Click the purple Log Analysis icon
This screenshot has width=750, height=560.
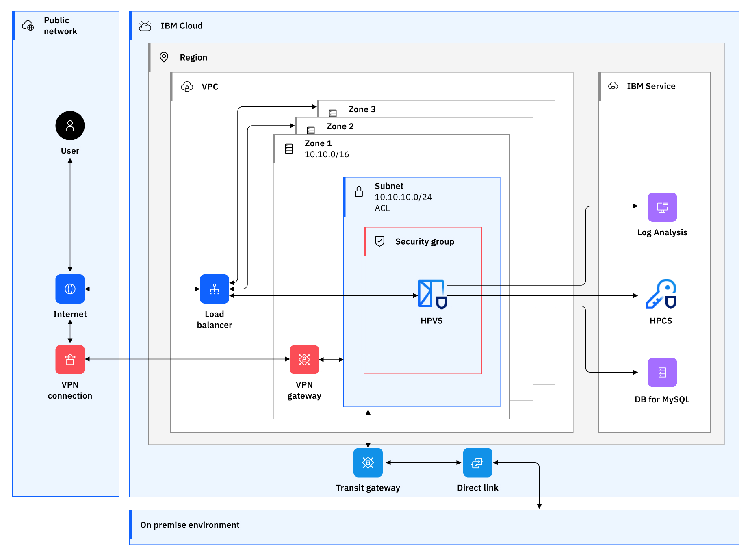[x=662, y=207]
